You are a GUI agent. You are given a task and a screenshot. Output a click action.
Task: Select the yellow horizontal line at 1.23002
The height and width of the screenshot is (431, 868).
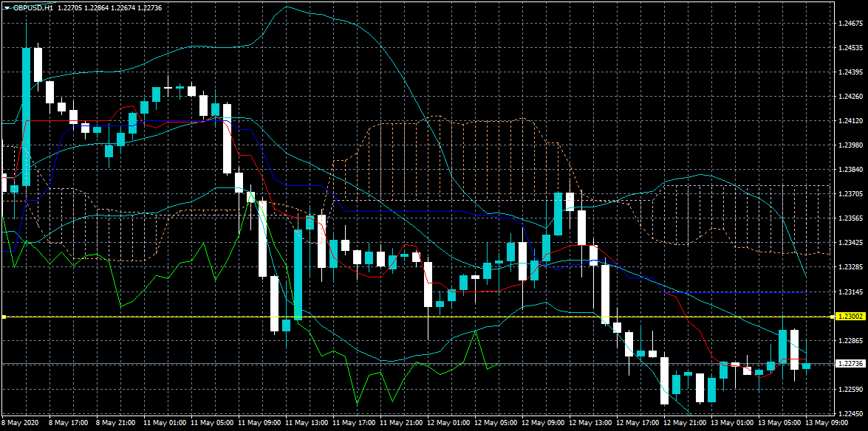pyautogui.click(x=418, y=317)
